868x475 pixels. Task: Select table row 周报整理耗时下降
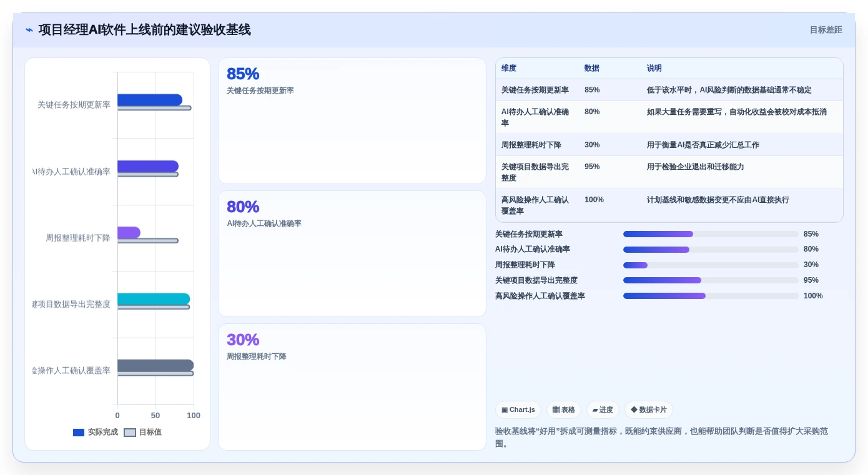click(669, 145)
